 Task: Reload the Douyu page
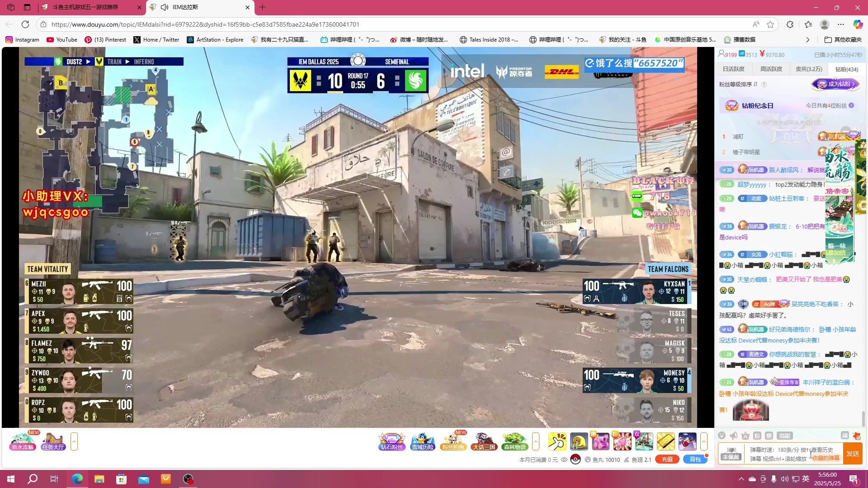pyautogui.click(x=25, y=24)
